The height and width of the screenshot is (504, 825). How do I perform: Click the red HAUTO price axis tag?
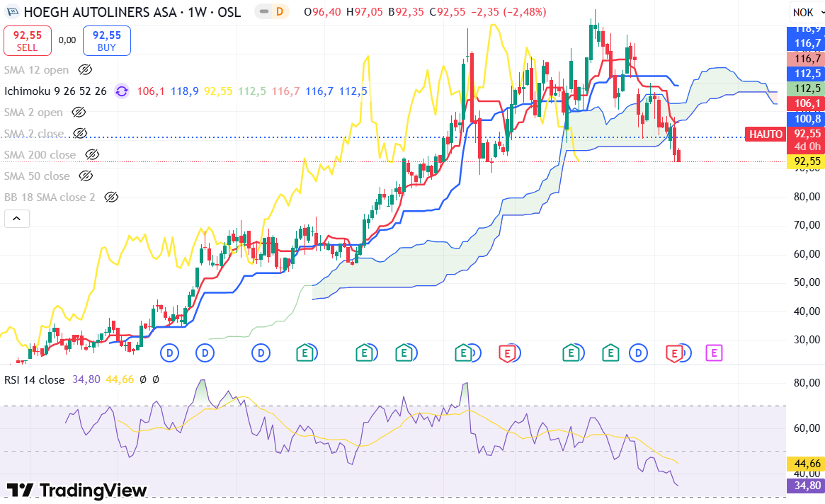(766, 134)
